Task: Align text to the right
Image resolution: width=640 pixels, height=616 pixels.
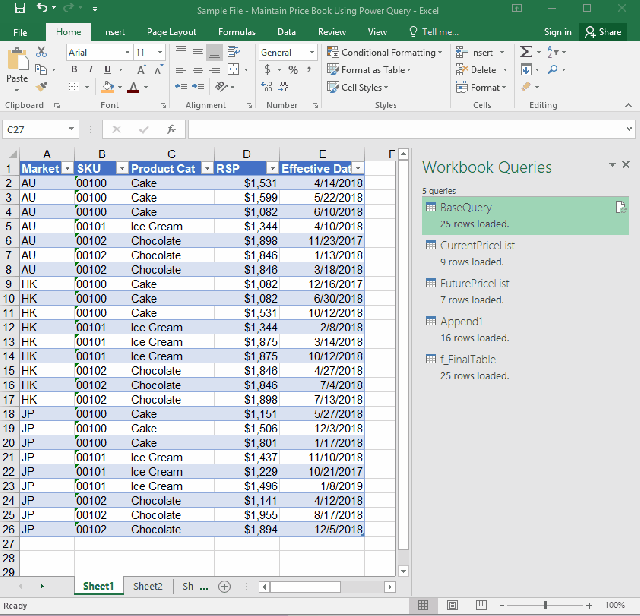Action: [215, 70]
